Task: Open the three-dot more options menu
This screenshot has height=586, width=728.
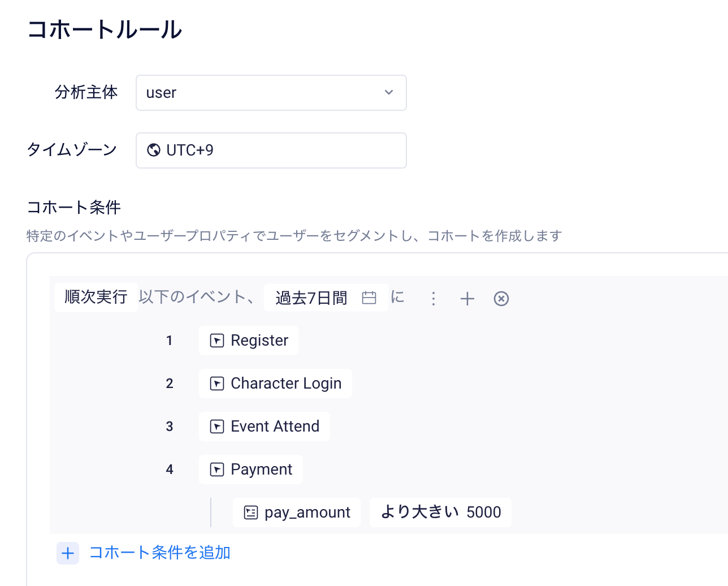Action: click(434, 299)
